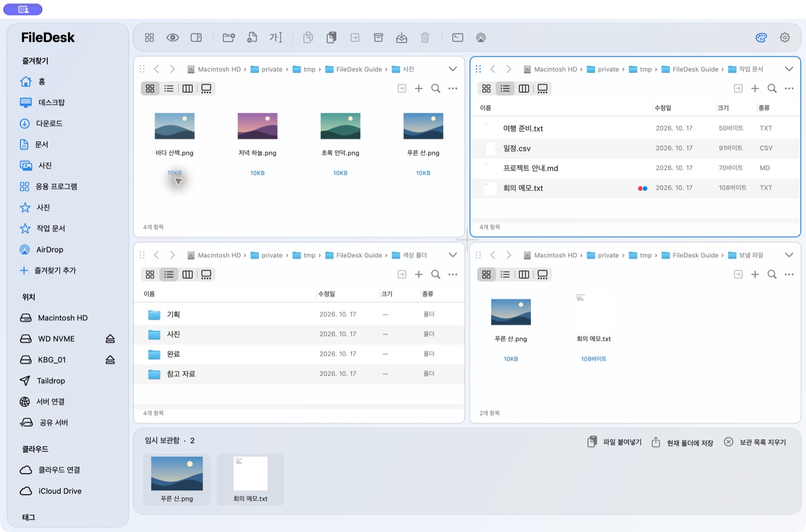The width and height of the screenshot is (806, 532).
Task: Open more options in 보낼 파일 pane
Action: 789,274
